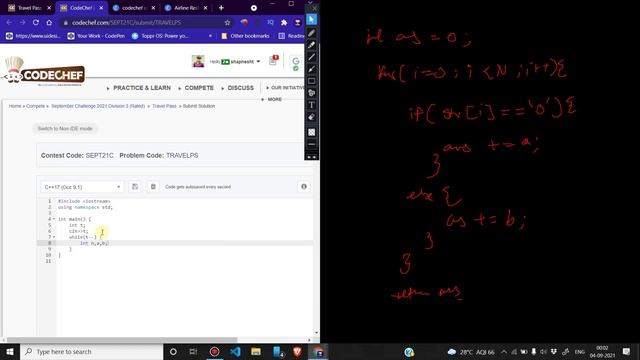Viewport: 640px width, 360px height.
Task: Collapse the annotation toolbar with double arrows
Action: 311,157
